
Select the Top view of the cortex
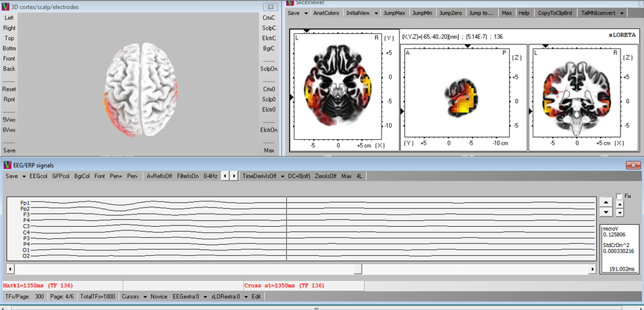coord(9,38)
